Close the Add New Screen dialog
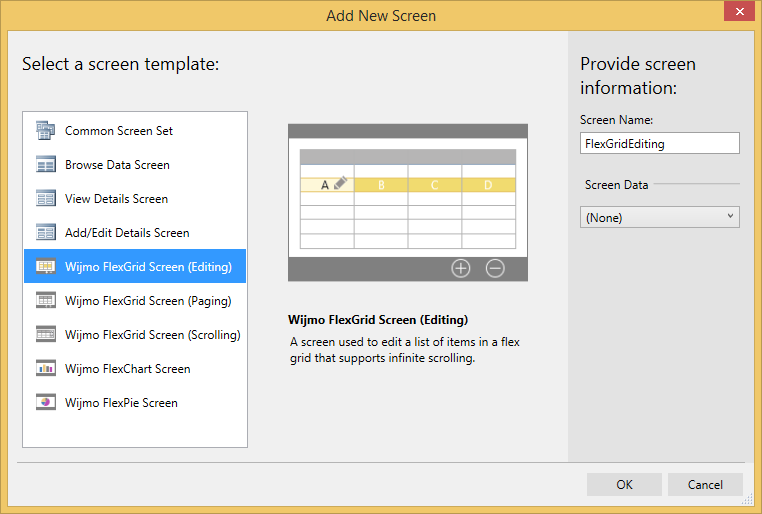 [738, 11]
